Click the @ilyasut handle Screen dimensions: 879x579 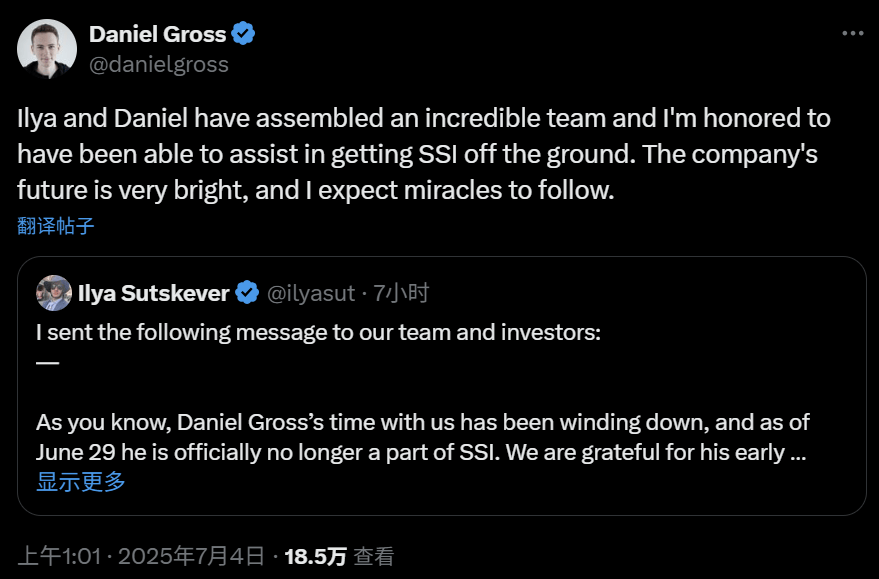point(310,293)
